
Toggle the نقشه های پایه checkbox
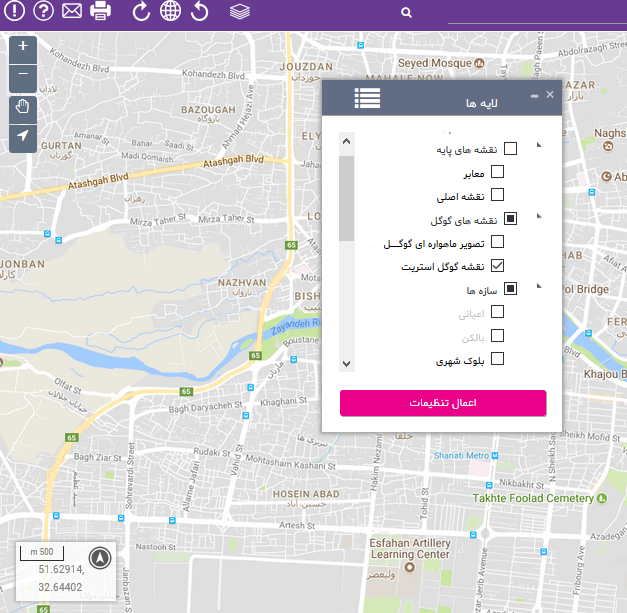(510, 148)
